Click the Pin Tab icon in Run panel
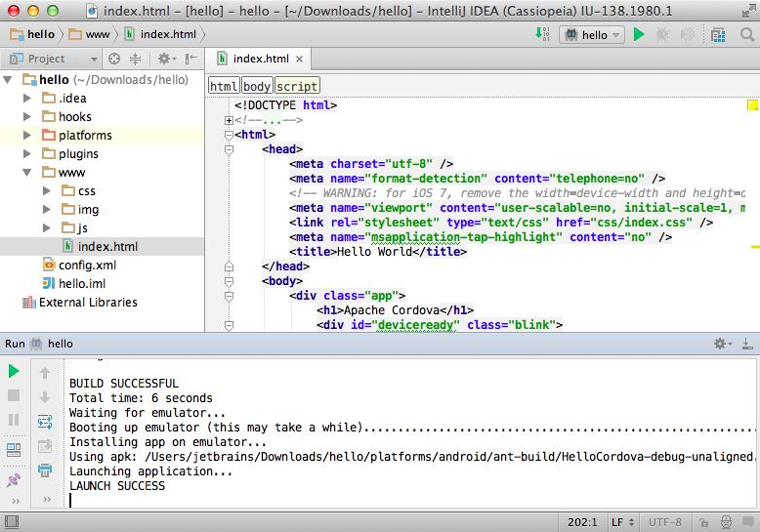Image resolution: width=760 pixels, height=532 pixels. 14,480
